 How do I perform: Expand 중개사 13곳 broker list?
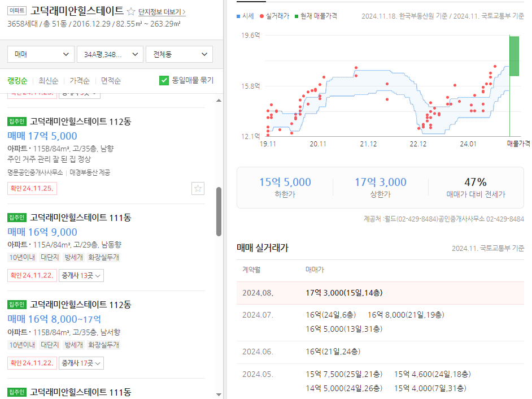[x=81, y=275]
